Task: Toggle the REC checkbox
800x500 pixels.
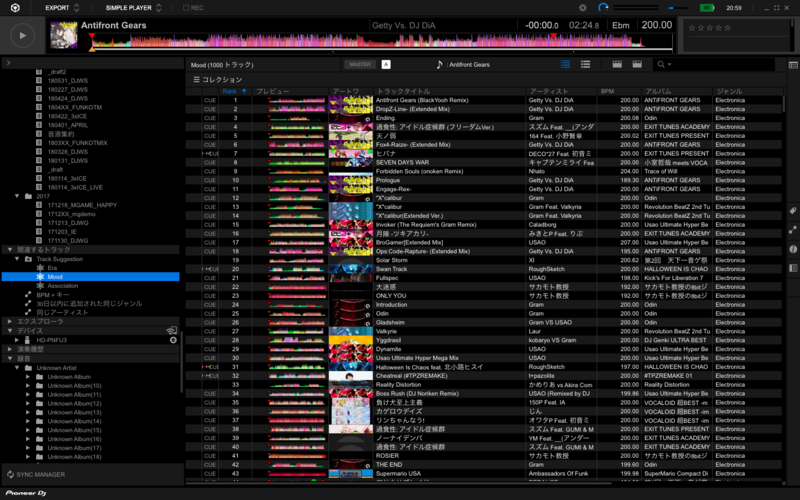Action: [x=186, y=8]
